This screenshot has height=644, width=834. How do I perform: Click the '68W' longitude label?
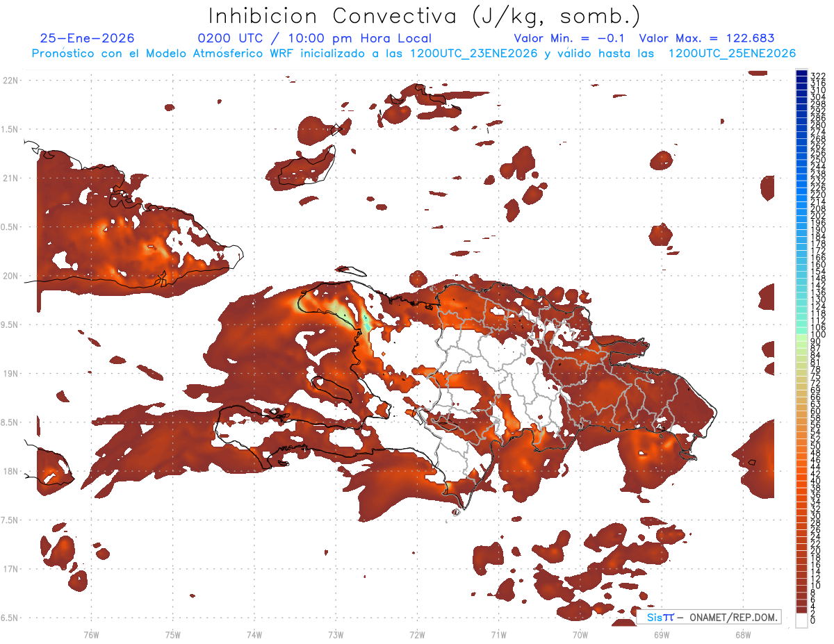(x=743, y=634)
